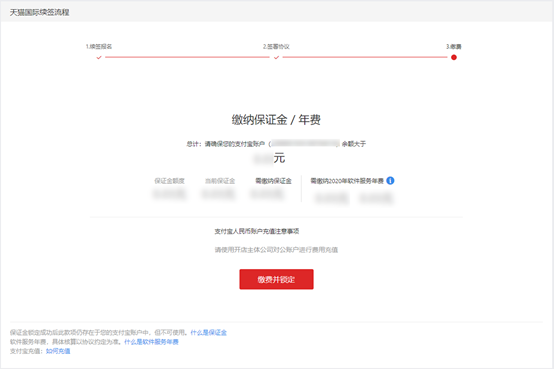
Task: Click the 1.续签报名 step label
Action: [99, 46]
